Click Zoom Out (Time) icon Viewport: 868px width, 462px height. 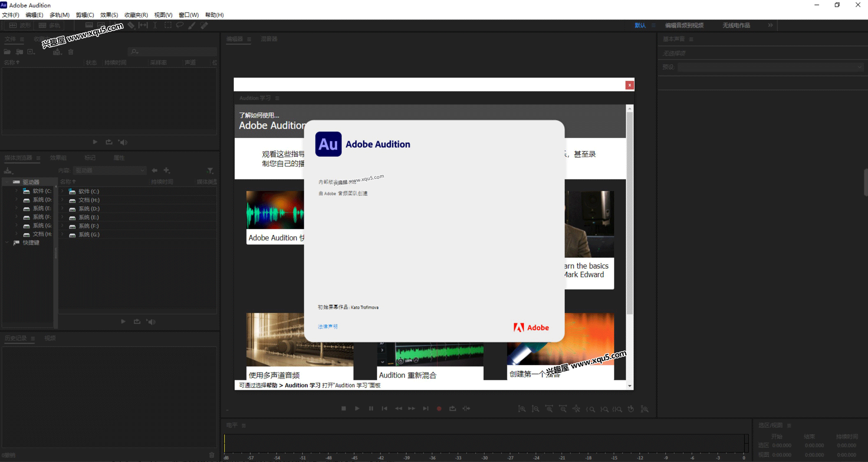(x=563, y=409)
